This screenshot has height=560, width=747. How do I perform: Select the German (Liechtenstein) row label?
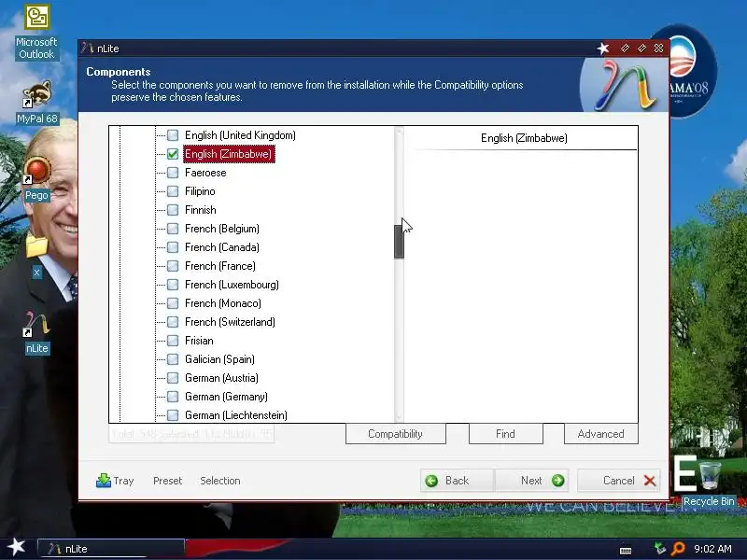(236, 415)
